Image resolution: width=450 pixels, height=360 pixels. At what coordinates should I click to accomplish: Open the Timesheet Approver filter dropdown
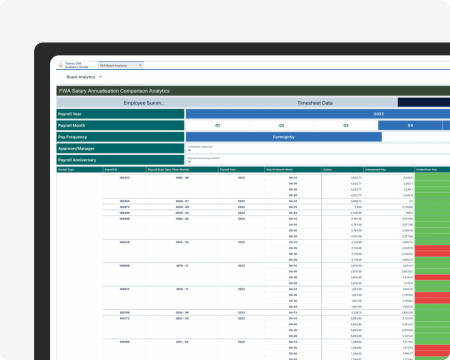point(318,148)
